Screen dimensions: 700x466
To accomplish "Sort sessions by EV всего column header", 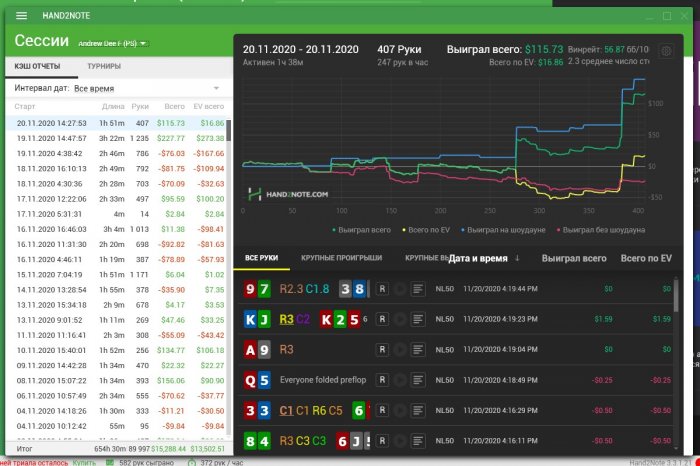I will coord(208,106).
